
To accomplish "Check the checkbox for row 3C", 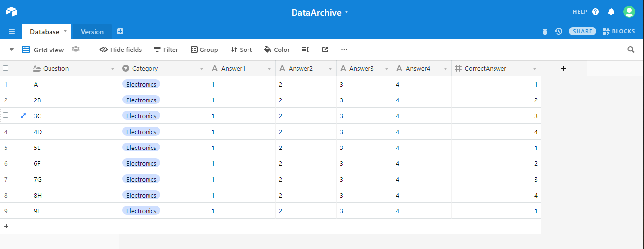I will tap(6, 115).
